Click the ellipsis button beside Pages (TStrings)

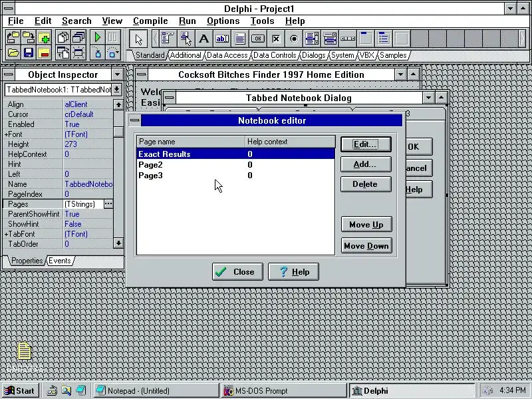pos(108,204)
